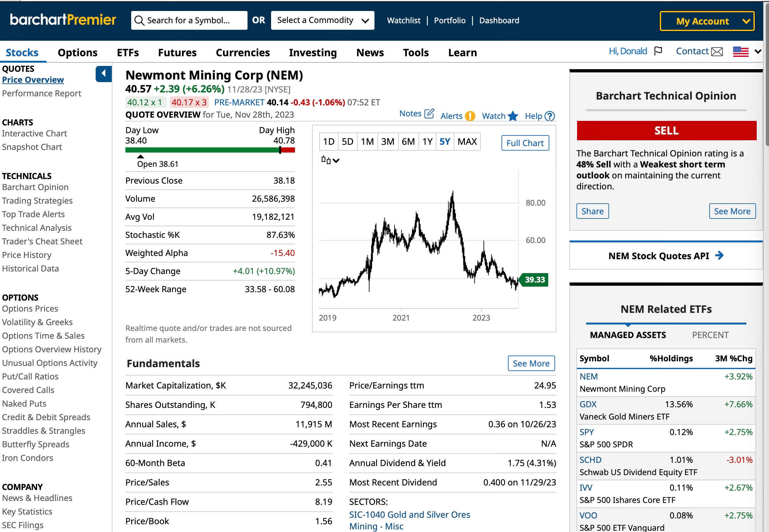Click the SIC-1040 Gold and Silver Ores sector

coord(409,514)
